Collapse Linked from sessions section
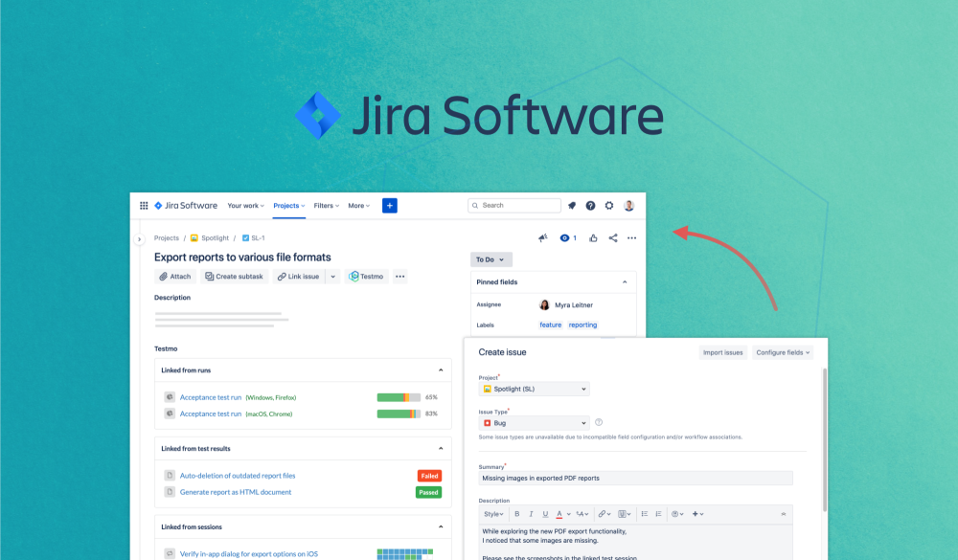Screen dimensions: 958x560 pyautogui.click(x=441, y=526)
